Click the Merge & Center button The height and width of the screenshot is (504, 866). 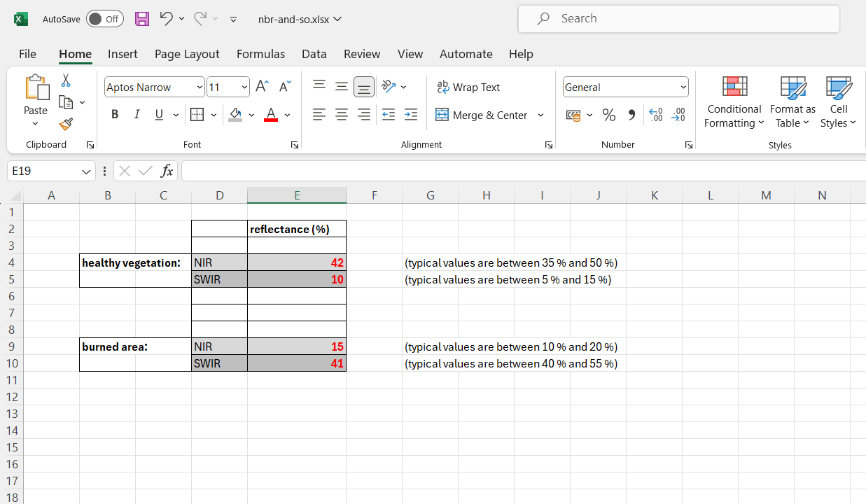tap(482, 115)
